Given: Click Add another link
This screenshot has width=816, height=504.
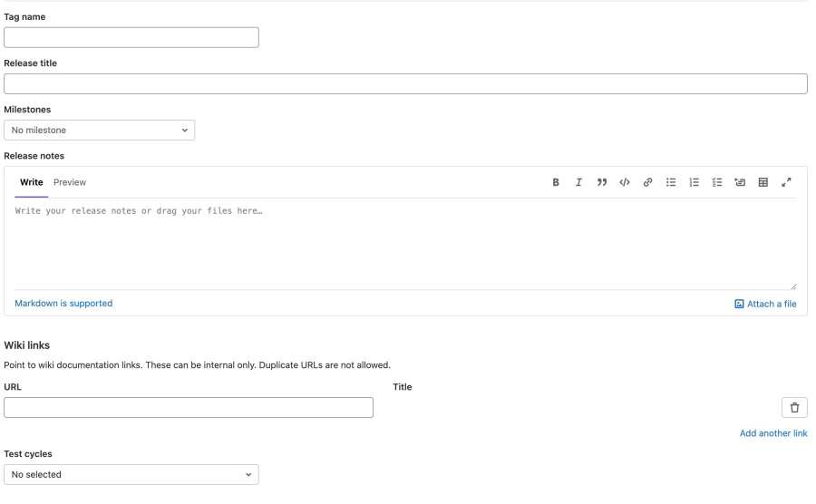Looking at the screenshot, I should pyautogui.click(x=772, y=433).
